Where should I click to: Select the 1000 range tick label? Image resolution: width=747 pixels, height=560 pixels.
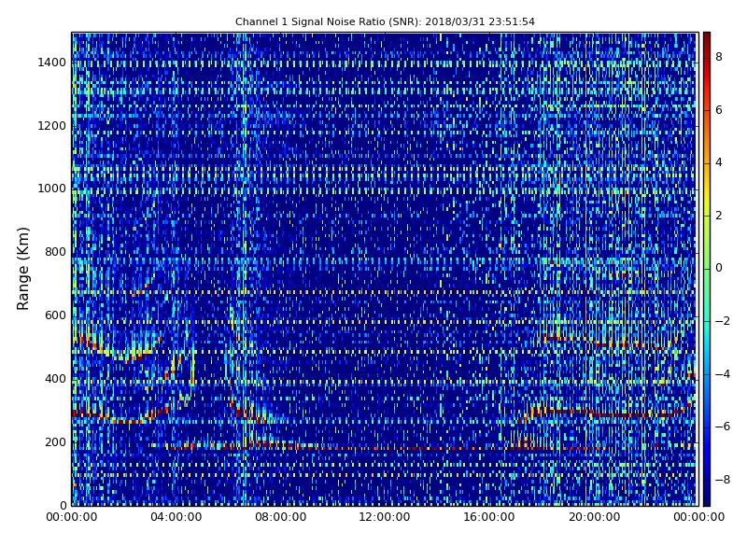tap(52, 189)
